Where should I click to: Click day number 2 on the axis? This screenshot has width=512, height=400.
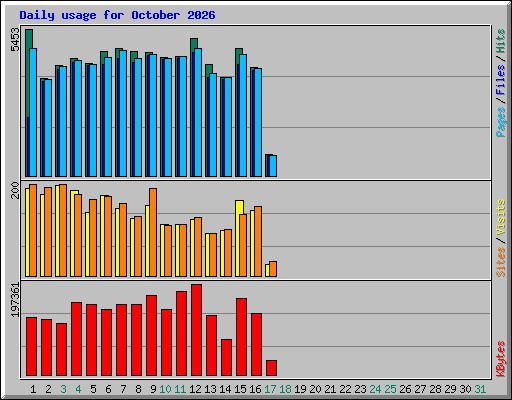click(48, 389)
